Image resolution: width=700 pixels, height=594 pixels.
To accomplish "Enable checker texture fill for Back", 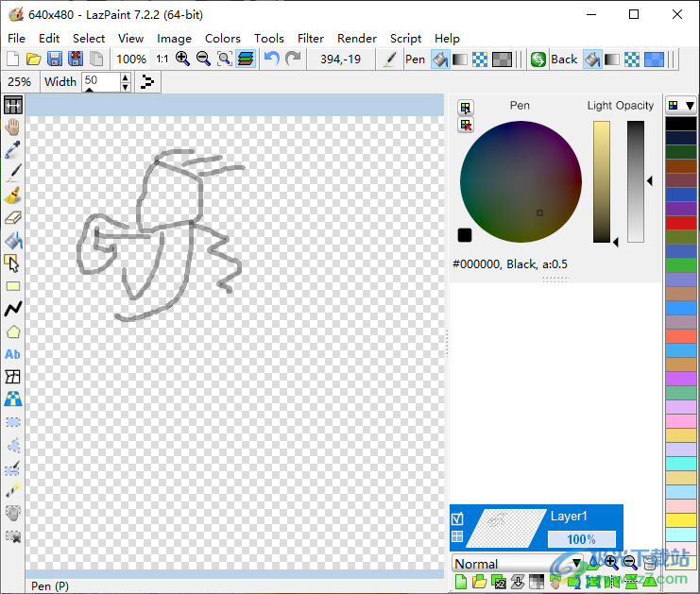I will 632,59.
